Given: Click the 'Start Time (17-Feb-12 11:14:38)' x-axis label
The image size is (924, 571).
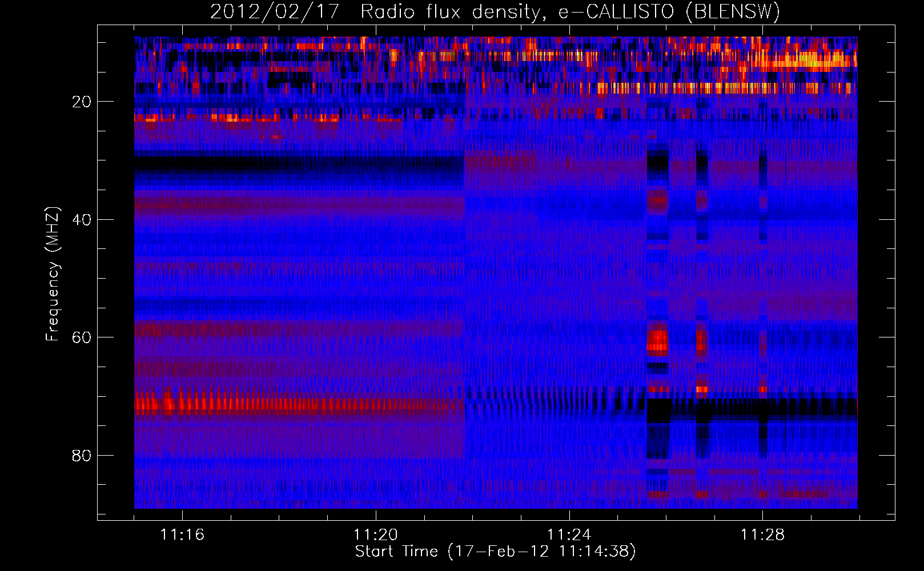Looking at the screenshot, I should (495, 552).
